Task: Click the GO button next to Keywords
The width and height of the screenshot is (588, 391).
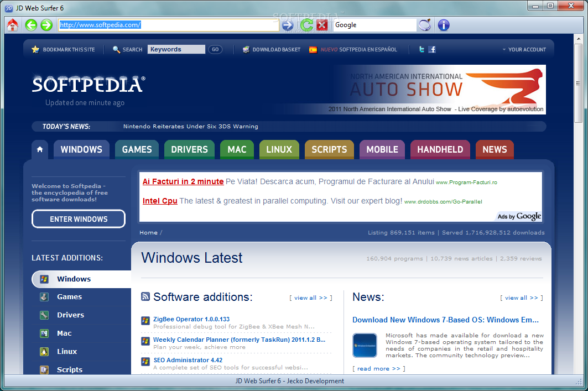Action: tap(215, 49)
